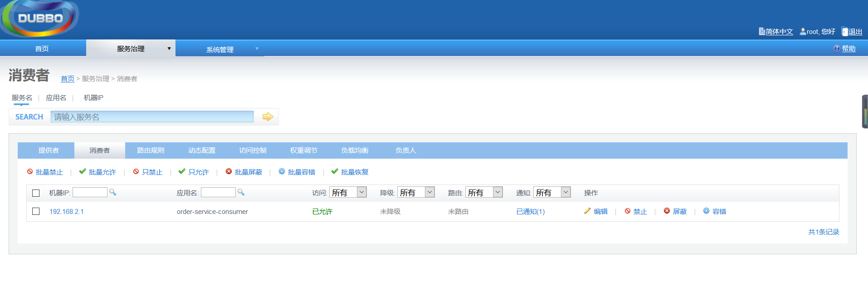The image size is (868, 306).
Task: Click the 首页 breadcrumb link
Action: point(68,79)
